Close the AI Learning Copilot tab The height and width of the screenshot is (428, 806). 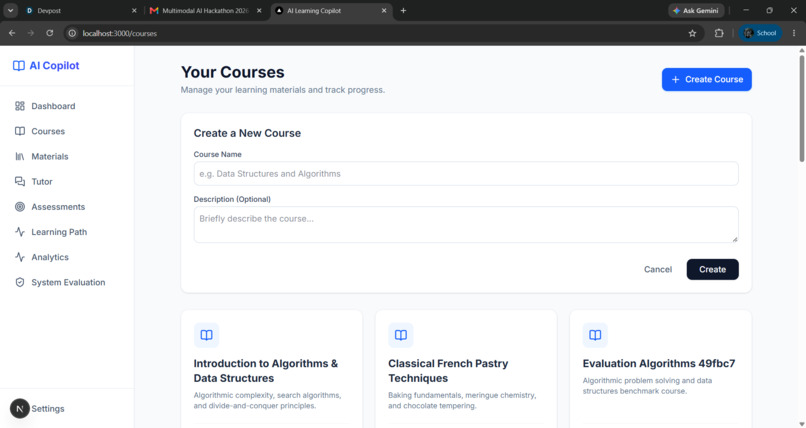384,10
